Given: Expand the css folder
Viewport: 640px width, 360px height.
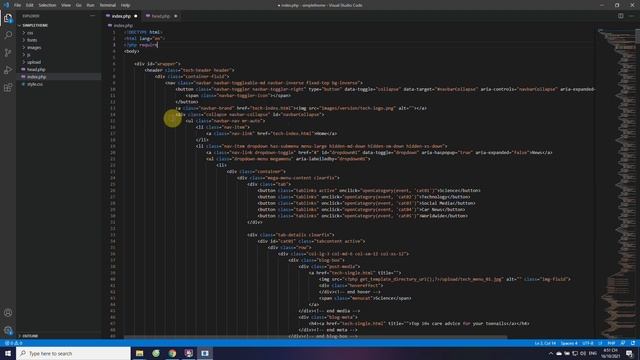Looking at the screenshot, I should pos(30,33).
